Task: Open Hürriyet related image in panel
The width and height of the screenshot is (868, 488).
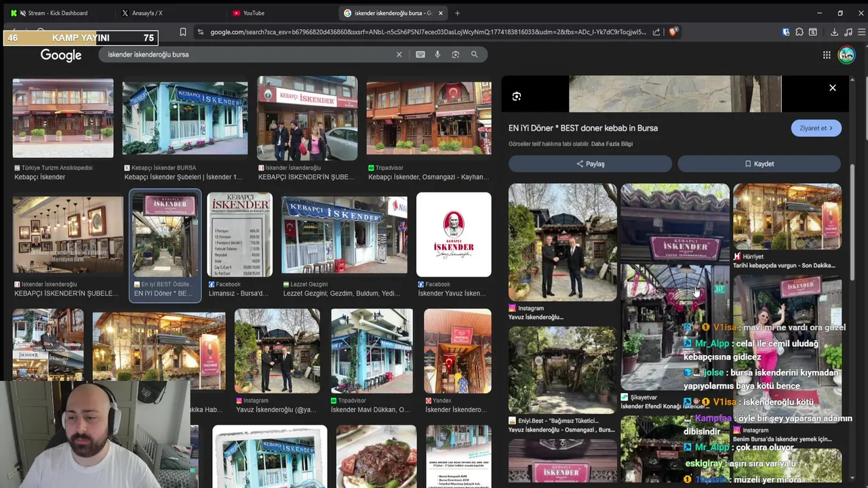Action: click(787, 217)
